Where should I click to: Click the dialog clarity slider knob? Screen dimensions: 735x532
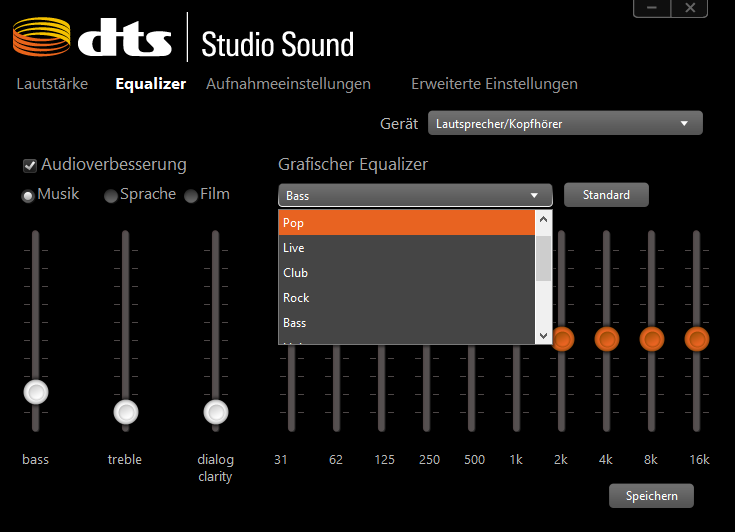pyautogui.click(x=215, y=411)
